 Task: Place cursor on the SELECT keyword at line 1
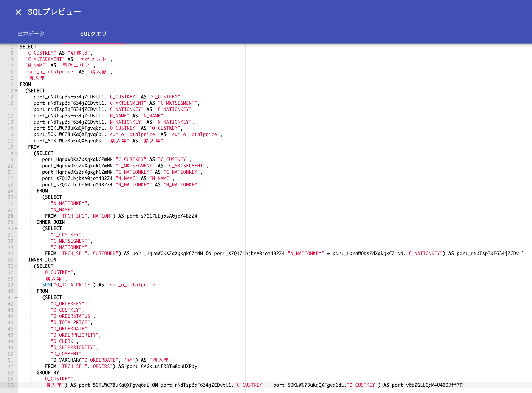(28, 47)
